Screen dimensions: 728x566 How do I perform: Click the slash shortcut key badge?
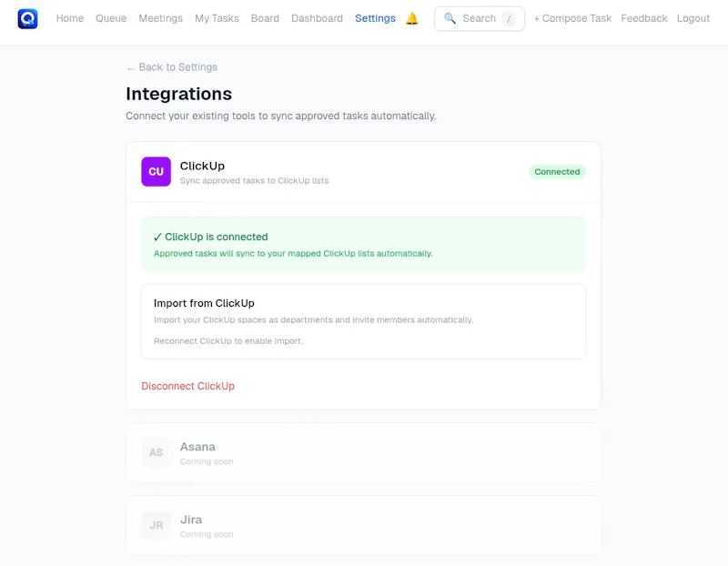coord(509,19)
